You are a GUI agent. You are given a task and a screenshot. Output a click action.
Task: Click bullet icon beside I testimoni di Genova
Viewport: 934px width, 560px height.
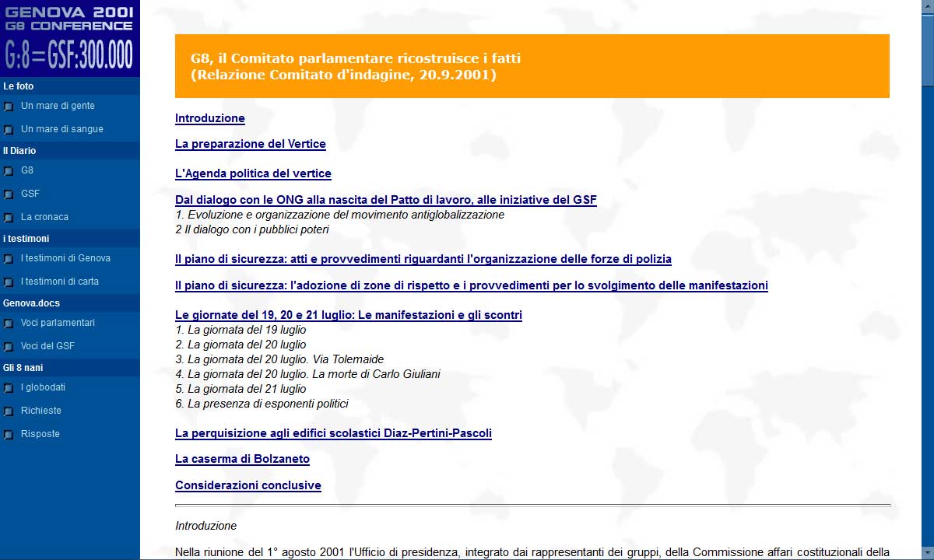pyautogui.click(x=9, y=259)
